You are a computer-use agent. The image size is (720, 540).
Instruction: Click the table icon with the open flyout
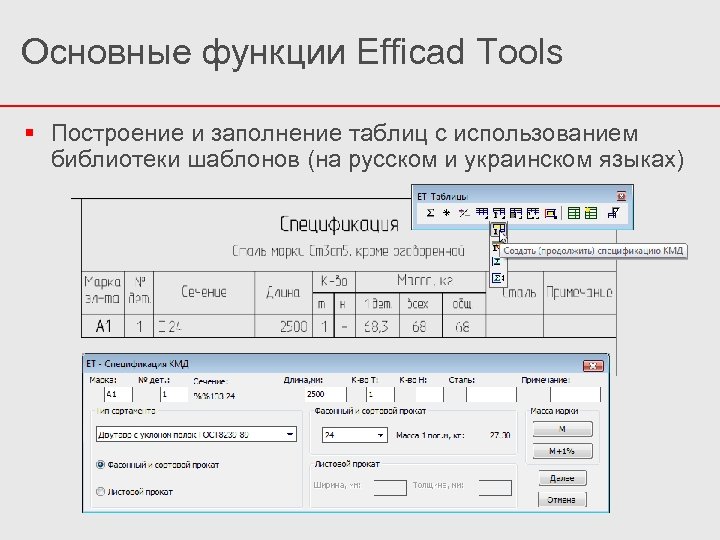pos(499,213)
